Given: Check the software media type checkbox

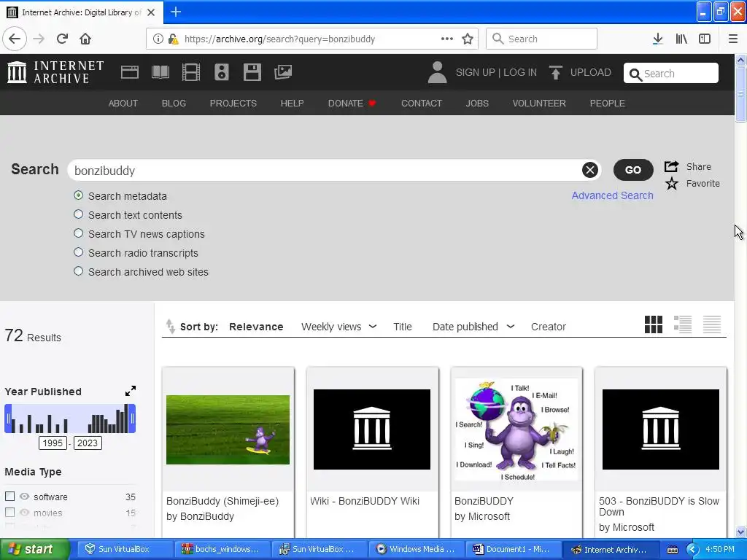Looking at the screenshot, I should click(9, 496).
